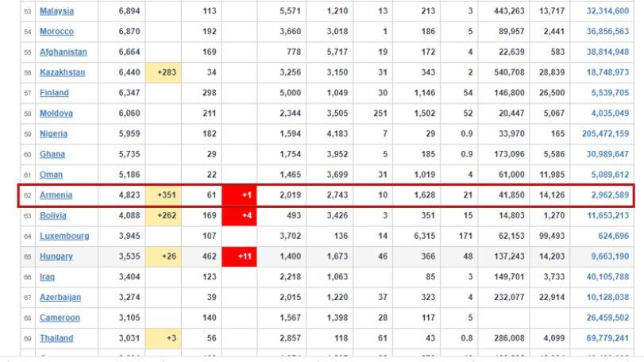
Task: Click the Oman link
Action: pos(51,175)
